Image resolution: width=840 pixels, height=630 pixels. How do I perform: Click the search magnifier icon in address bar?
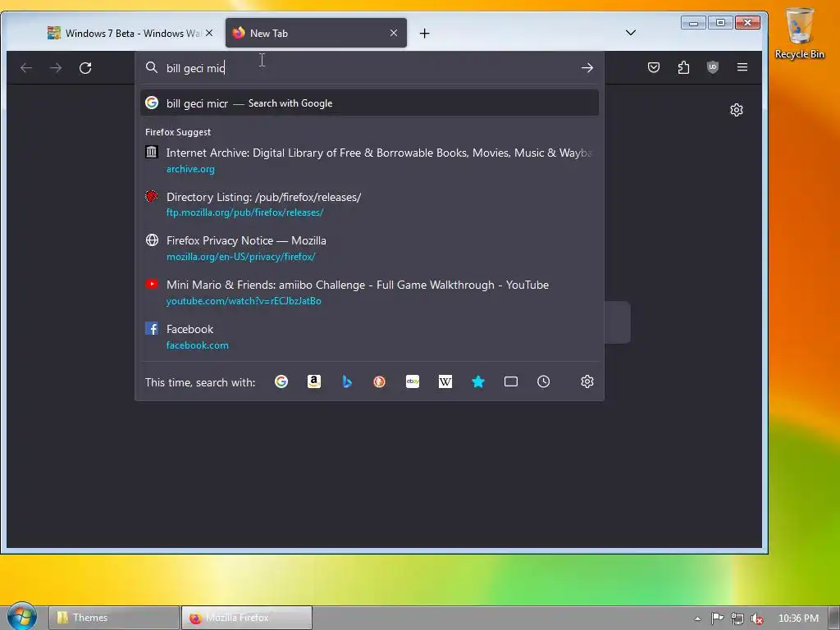pos(152,67)
